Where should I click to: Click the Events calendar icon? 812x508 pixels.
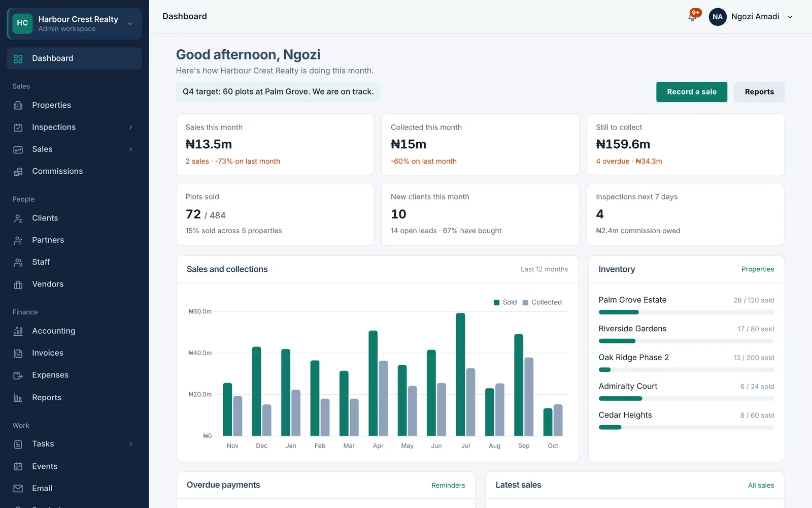click(x=18, y=466)
